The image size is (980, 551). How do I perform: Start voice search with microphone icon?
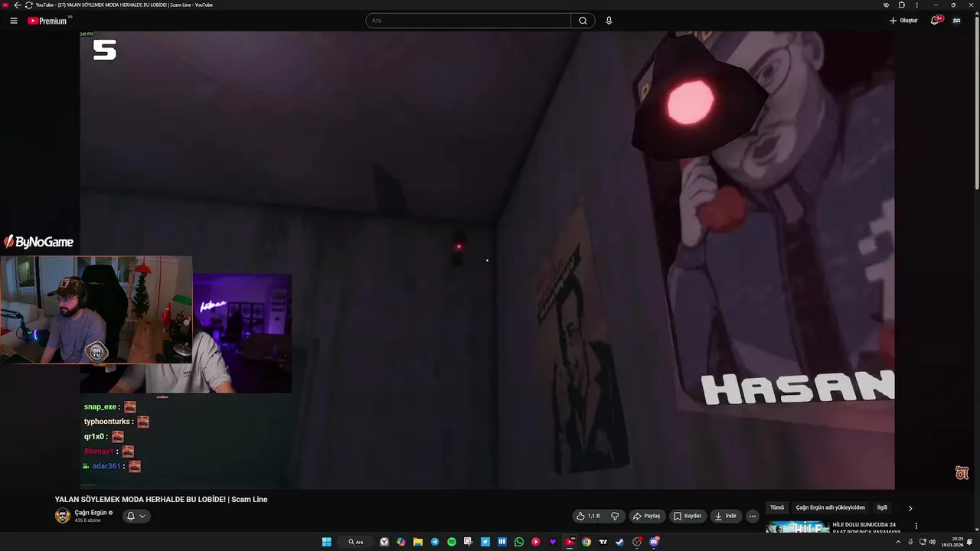point(609,21)
